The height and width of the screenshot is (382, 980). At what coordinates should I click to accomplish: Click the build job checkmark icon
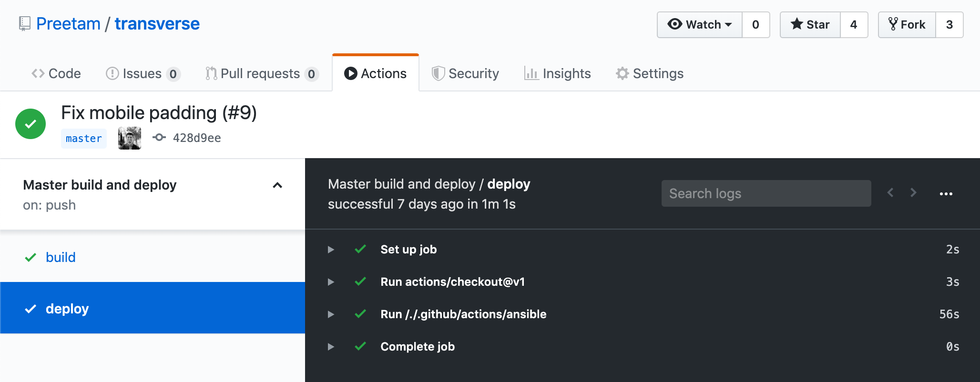[x=31, y=258]
